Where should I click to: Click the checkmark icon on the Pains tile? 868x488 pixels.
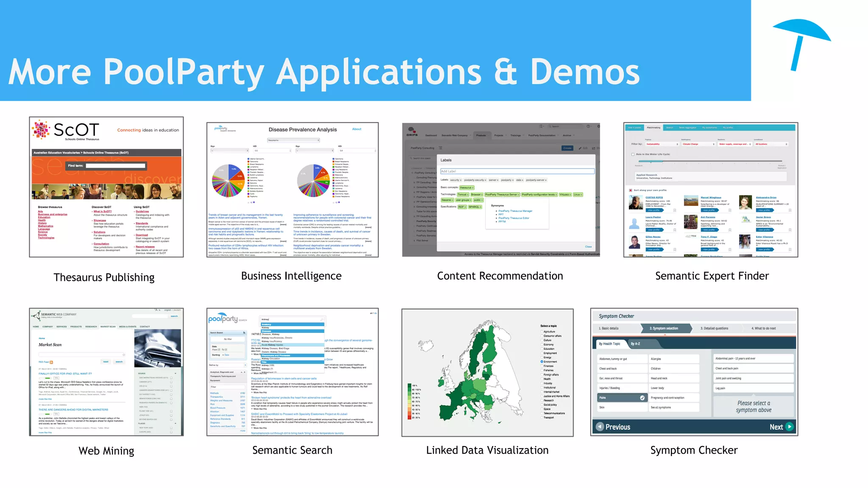(x=642, y=398)
